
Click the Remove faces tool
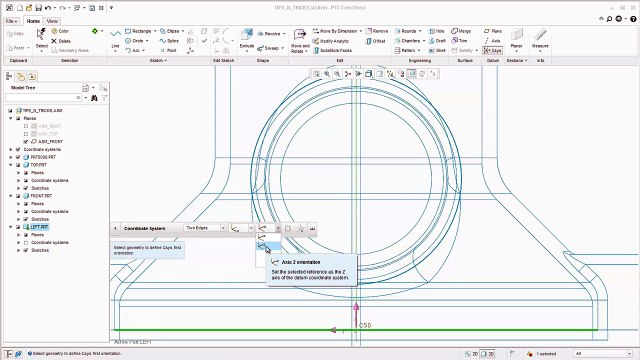(377, 31)
